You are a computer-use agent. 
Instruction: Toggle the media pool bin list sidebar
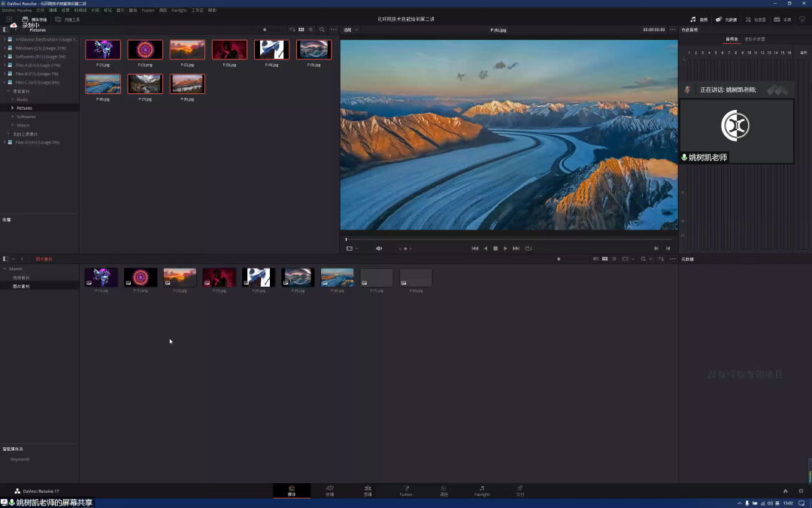pos(5,259)
